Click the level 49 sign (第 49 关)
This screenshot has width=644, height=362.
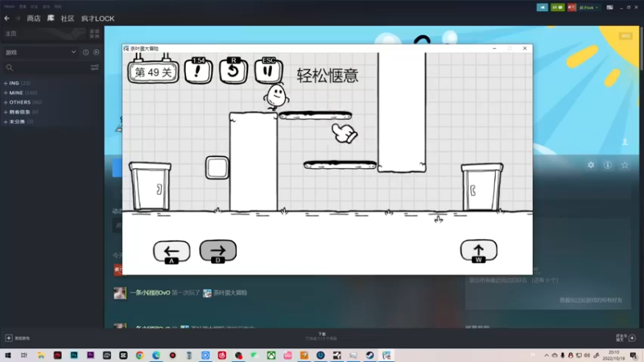153,72
